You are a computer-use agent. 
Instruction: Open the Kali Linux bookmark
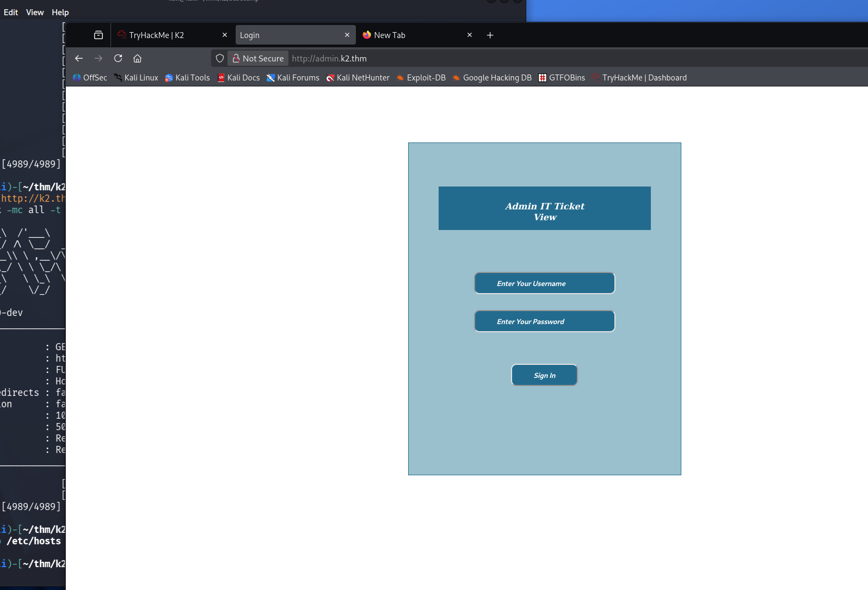pos(136,78)
